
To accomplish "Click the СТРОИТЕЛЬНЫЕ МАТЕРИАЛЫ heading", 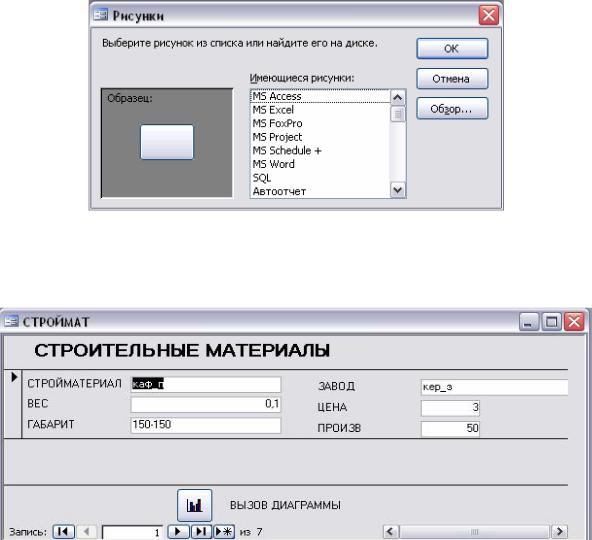I will (182, 350).
